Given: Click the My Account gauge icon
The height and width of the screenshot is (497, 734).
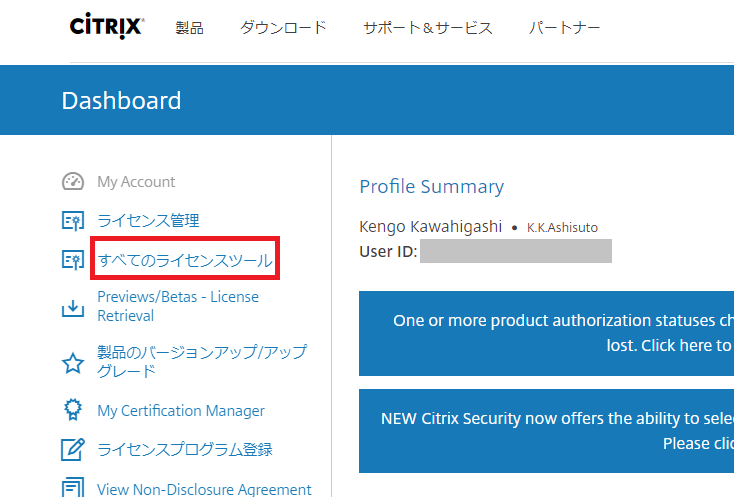Looking at the screenshot, I should (73, 182).
